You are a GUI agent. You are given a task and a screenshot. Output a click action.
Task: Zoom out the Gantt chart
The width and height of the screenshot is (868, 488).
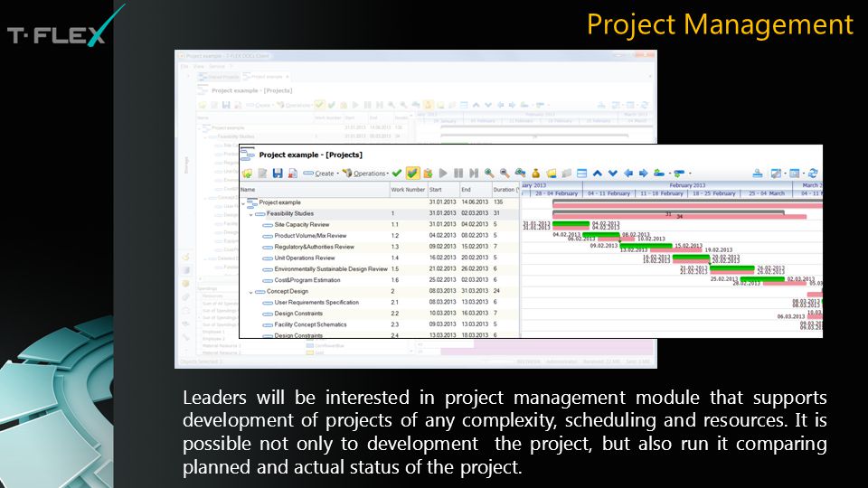(505, 174)
